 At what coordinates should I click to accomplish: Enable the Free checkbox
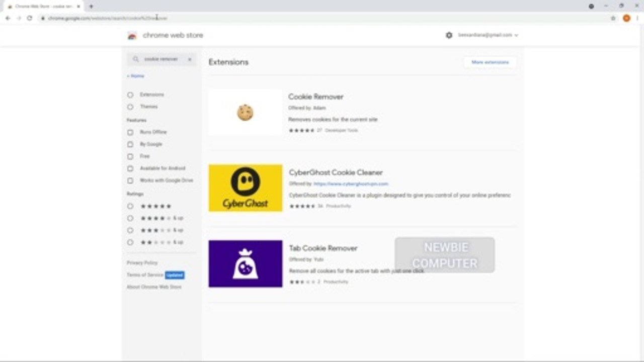click(x=130, y=156)
